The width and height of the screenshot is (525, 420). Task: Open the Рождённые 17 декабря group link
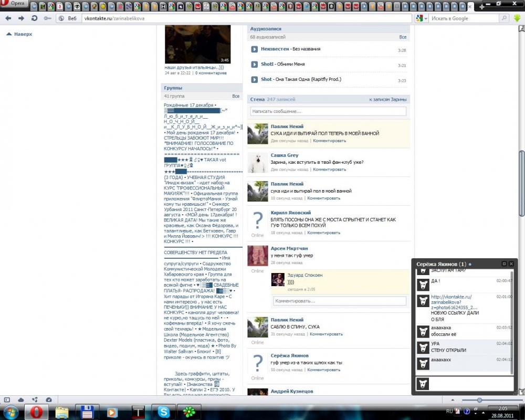(x=188, y=105)
